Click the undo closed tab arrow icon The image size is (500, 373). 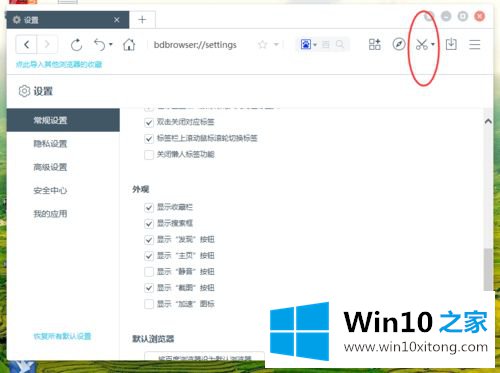pyautogui.click(x=99, y=44)
